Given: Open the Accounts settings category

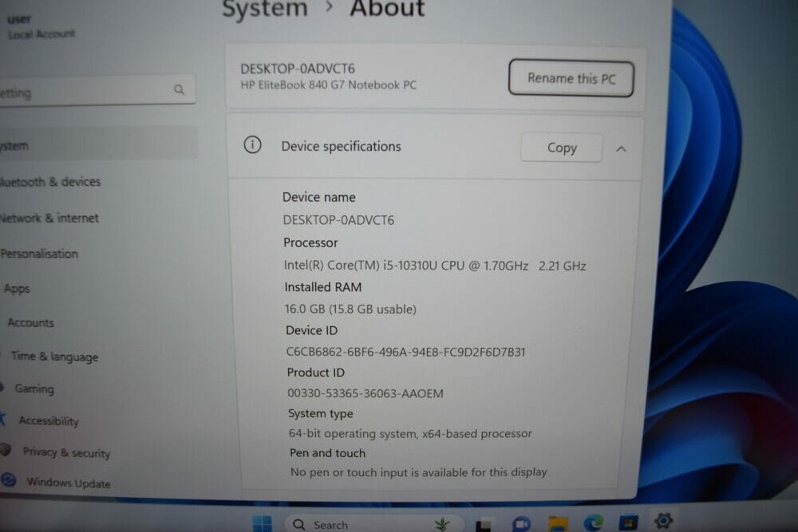Looking at the screenshot, I should tap(30, 322).
